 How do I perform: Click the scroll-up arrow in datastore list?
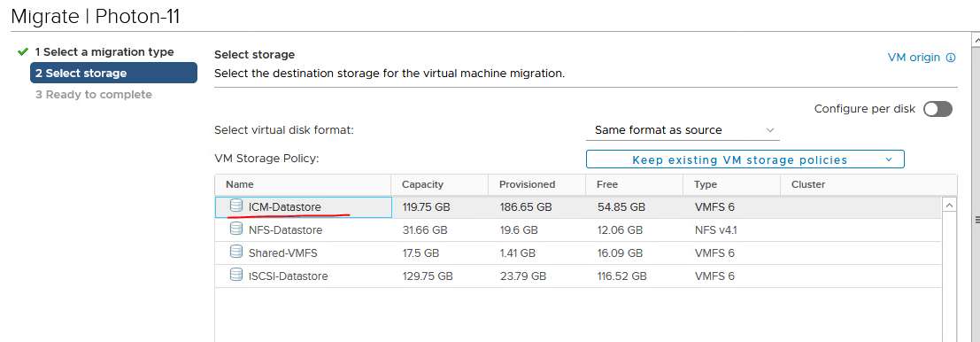coord(949,205)
